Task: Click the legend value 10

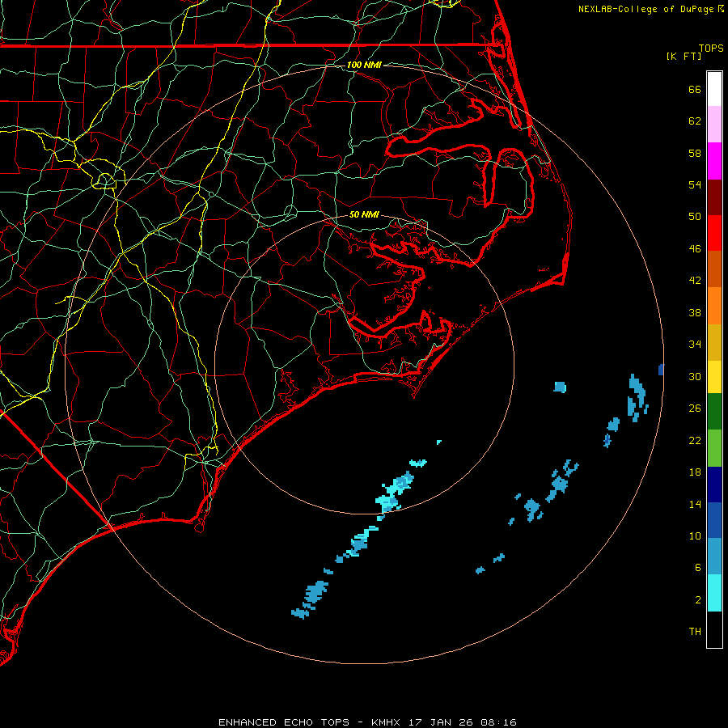Action: pos(695,536)
